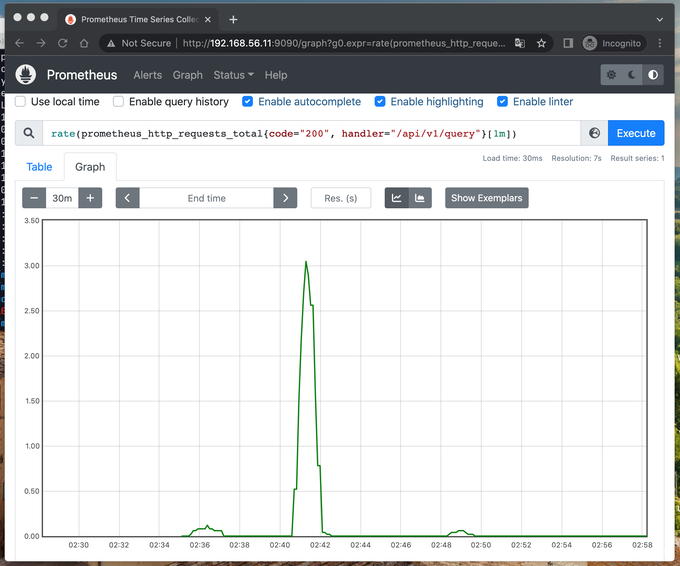Move end time forward with right chevron
This screenshot has width=680, height=566.
coord(285,198)
